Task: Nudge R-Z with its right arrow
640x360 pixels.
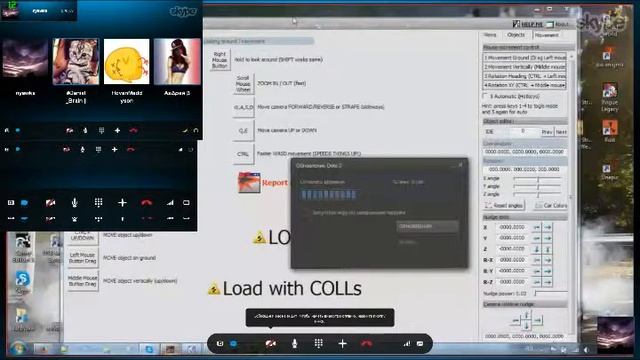Action: pos(547,282)
